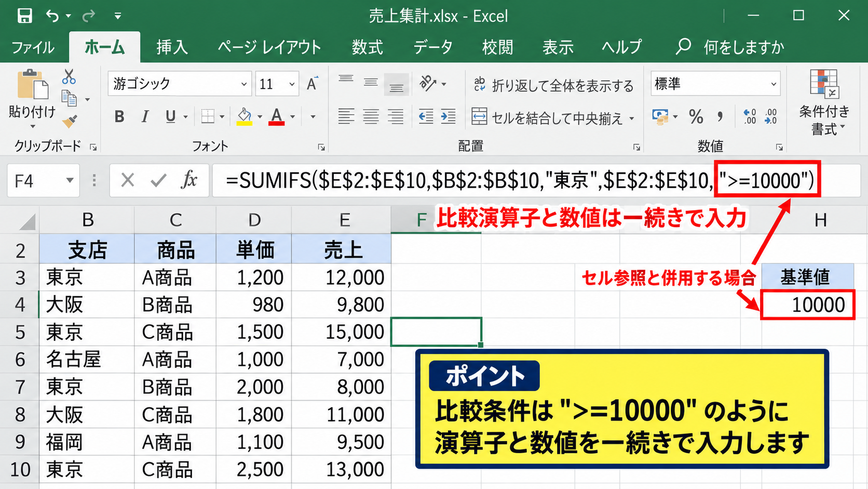Click the Copy icon in clipboard group

coord(69,98)
